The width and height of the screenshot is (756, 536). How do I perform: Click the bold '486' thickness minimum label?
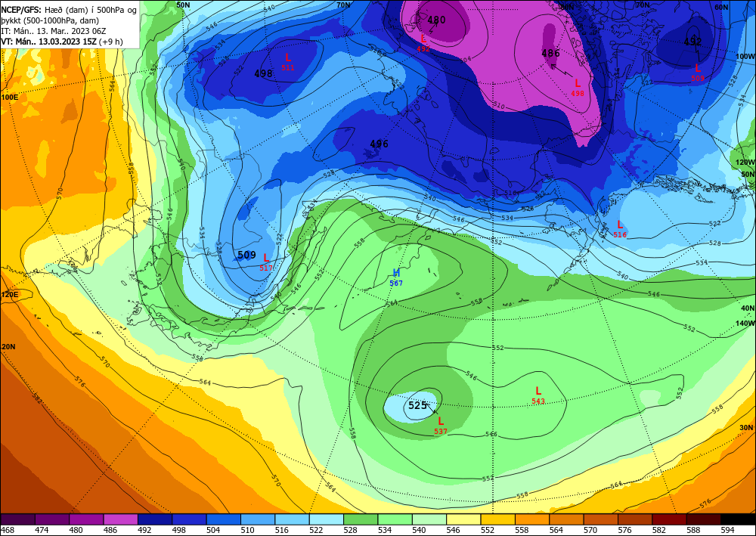[x=550, y=53]
